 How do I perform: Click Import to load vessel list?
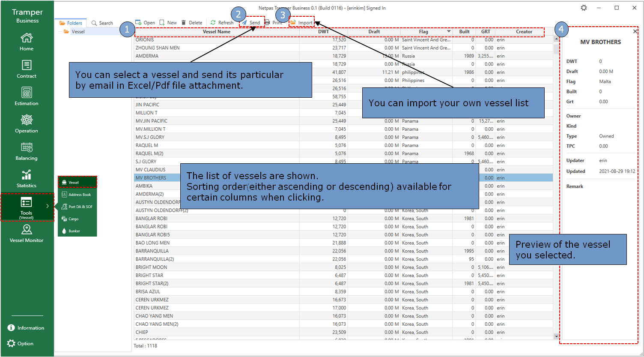[301, 23]
